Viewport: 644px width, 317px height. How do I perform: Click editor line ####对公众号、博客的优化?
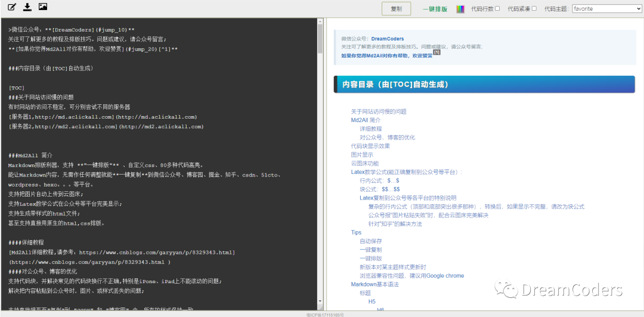43,272
